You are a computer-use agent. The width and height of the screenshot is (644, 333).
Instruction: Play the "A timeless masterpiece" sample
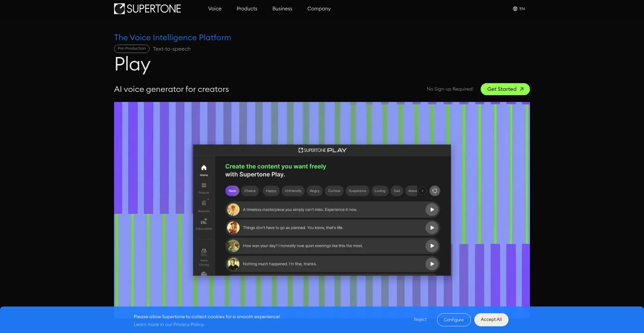[x=432, y=210]
